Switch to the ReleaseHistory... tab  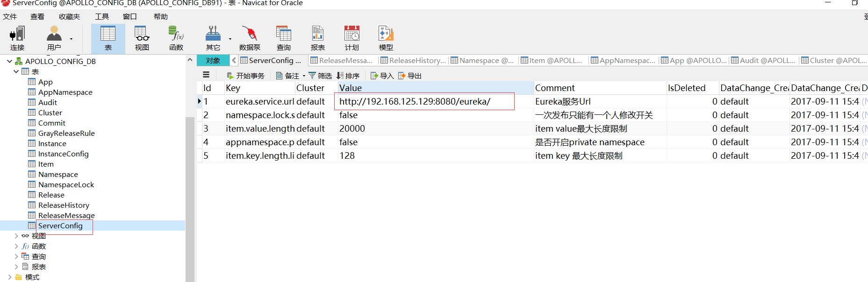point(413,60)
